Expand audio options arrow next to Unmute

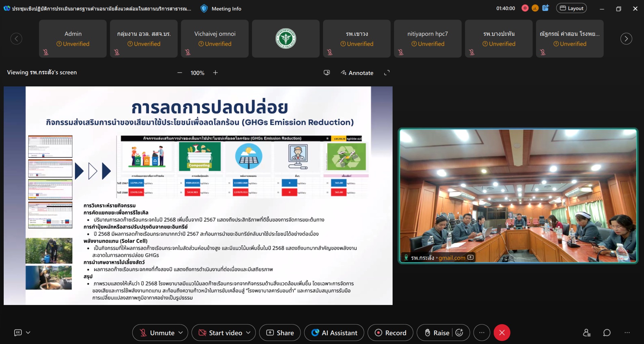[x=181, y=333]
